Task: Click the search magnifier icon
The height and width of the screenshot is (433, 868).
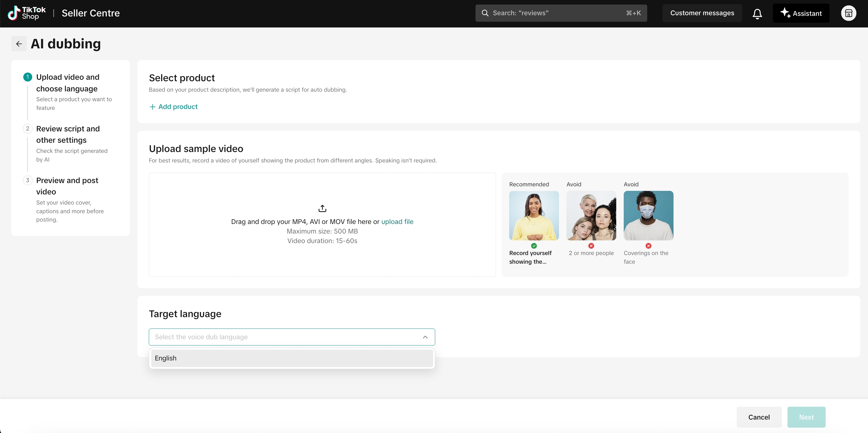Action: pos(485,13)
